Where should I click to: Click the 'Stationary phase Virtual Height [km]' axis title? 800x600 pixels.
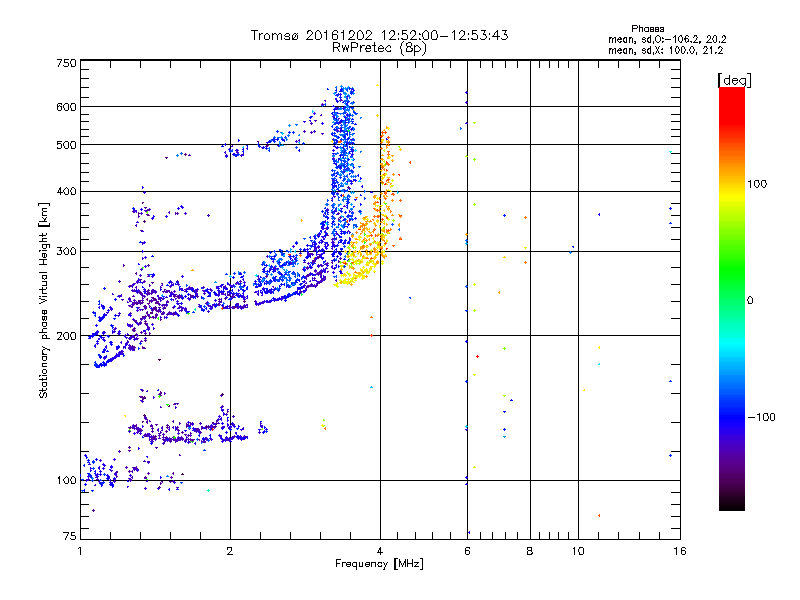click(44, 300)
